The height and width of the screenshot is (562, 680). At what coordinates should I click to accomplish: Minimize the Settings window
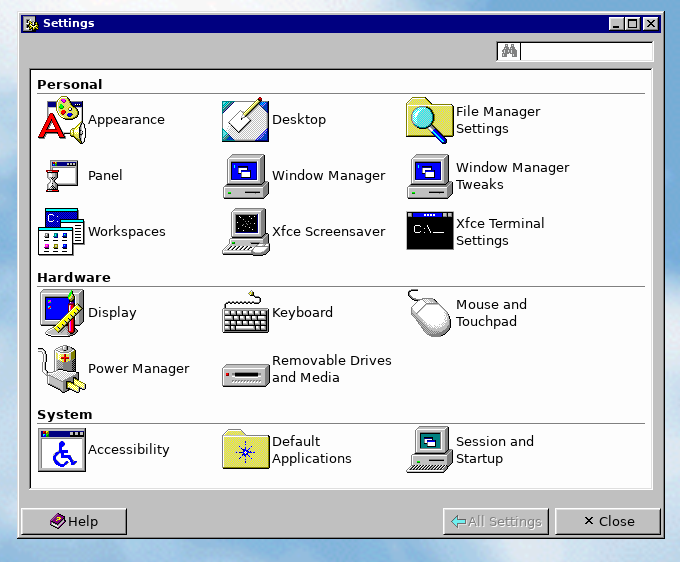(617, 24)
